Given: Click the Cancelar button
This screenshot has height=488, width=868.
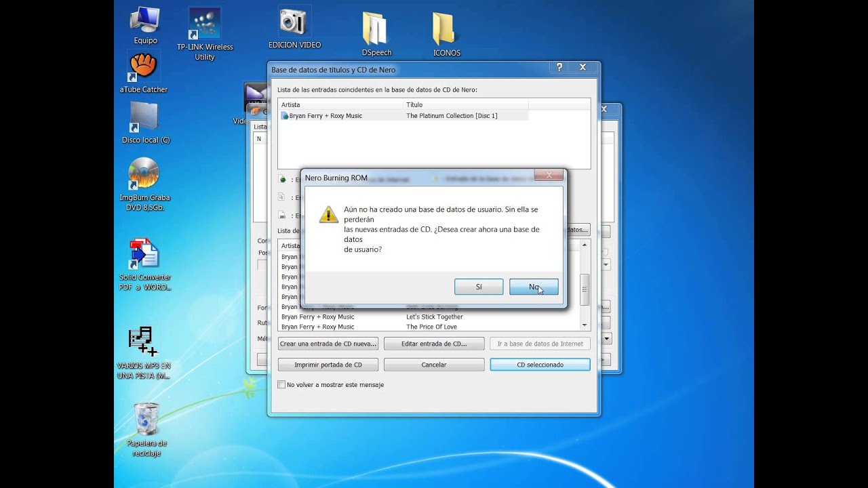Looking at the screenshot, I should [x=434, y=365].
